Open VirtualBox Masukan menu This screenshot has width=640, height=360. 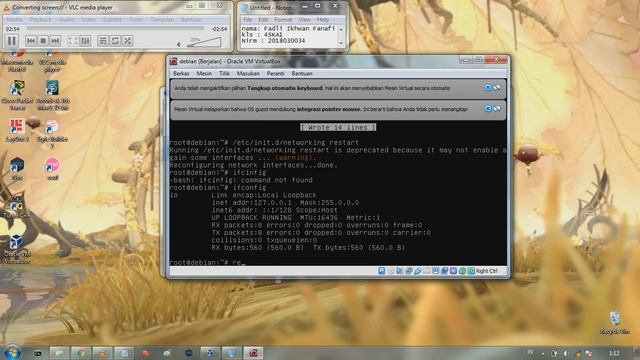(248, 73)
